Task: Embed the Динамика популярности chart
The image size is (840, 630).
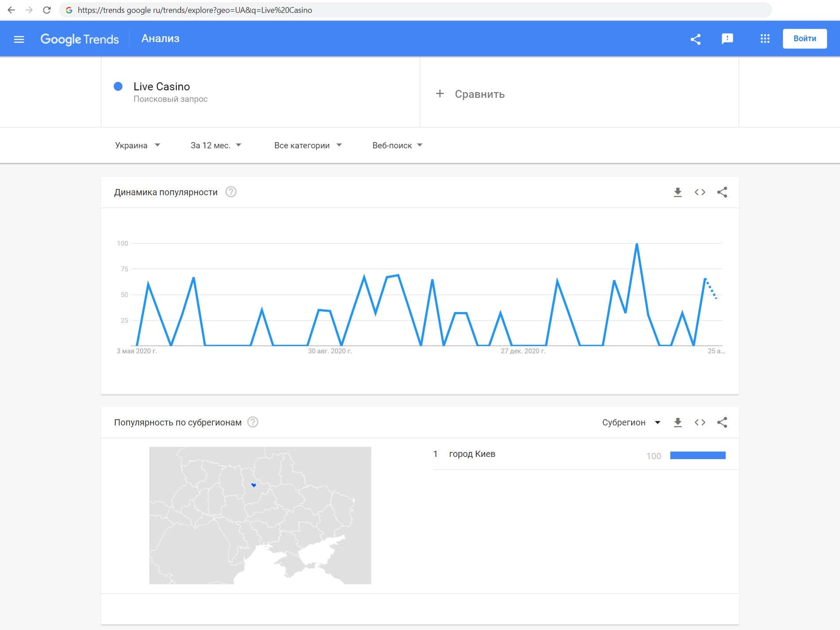Action: tap(700, 192)
